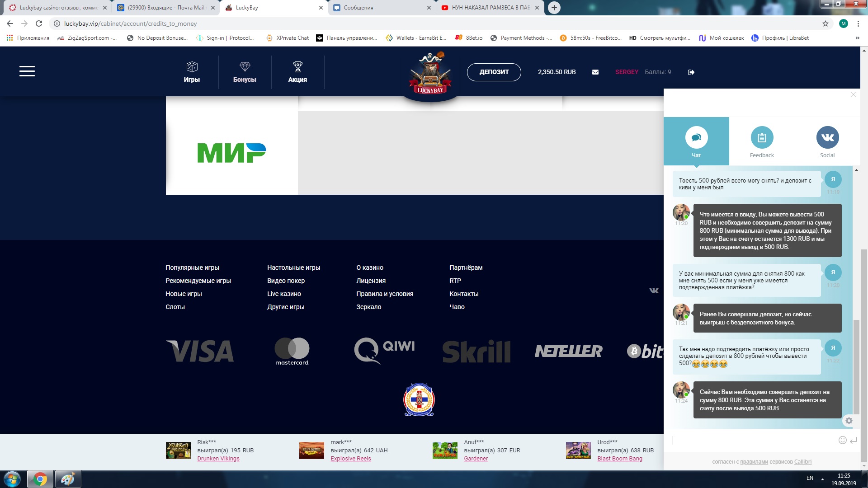Open the XPrivate Chat bookmark
The height and width of the screenshot is (488, 868).
pyautogui.click(x=288, y=38)
